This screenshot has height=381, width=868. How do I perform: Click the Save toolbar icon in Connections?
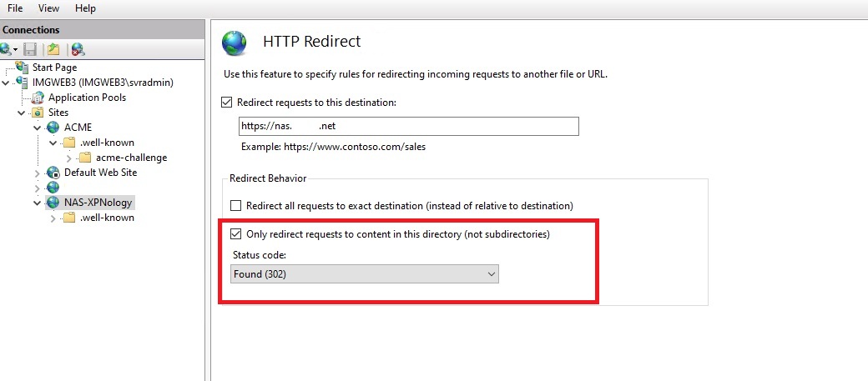[30, 49]
